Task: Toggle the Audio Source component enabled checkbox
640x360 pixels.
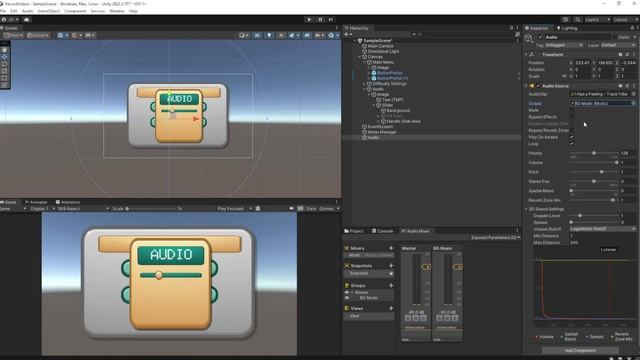Action: 538,86
